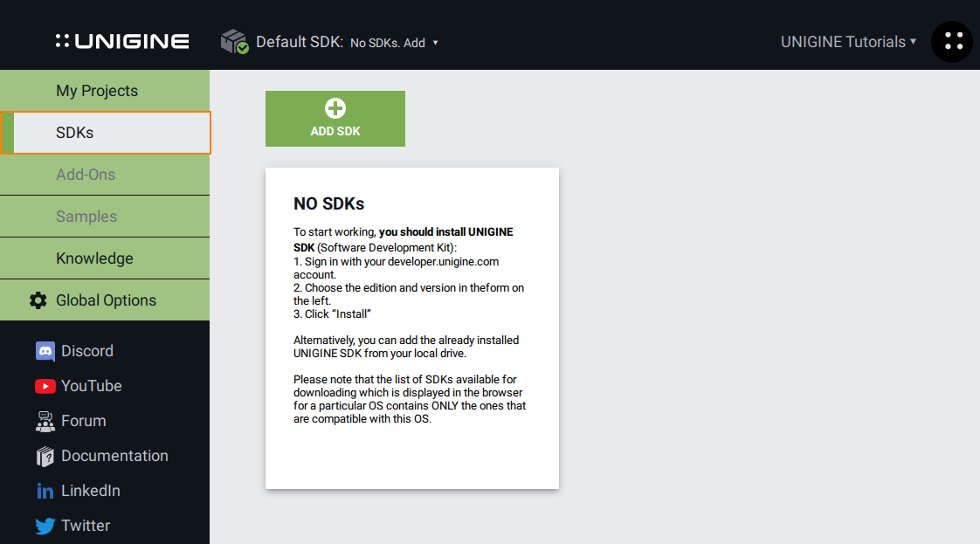The height and width of the screenshot is (544, 980).
Task: Click the LinkedIn icon
Action: [45, 491]
